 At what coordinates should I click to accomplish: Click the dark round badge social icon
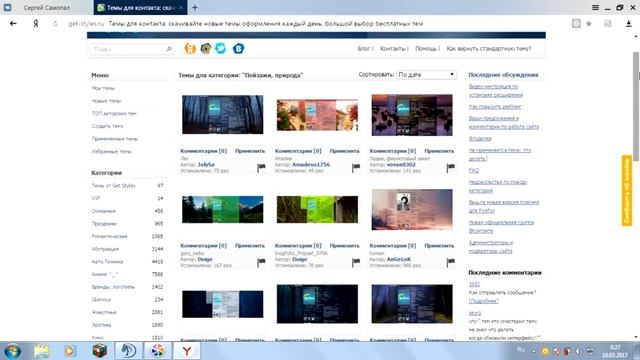pos(206,49)
